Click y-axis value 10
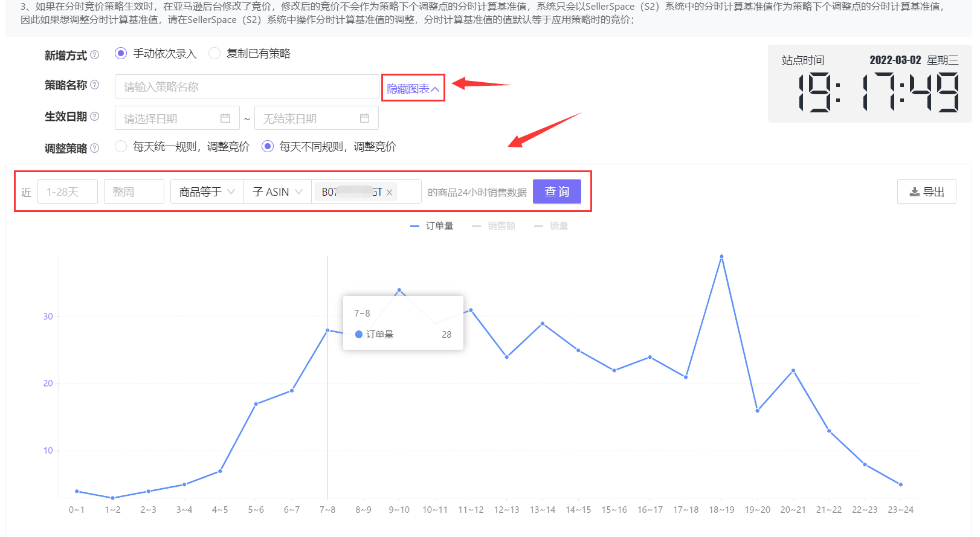980x537 pixels. pyautogui.click(x=48, y=451)
